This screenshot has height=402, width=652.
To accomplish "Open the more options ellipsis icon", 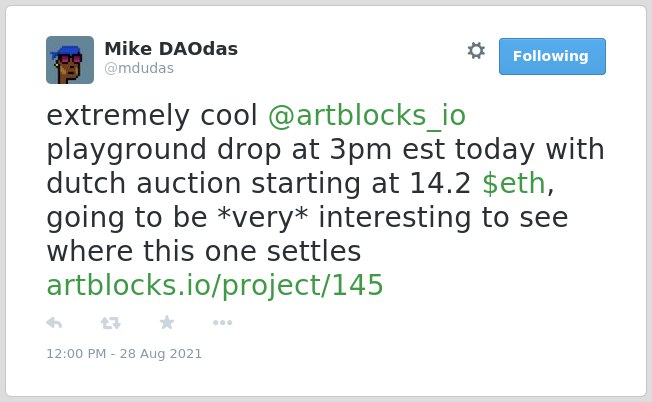I will 222,323.
